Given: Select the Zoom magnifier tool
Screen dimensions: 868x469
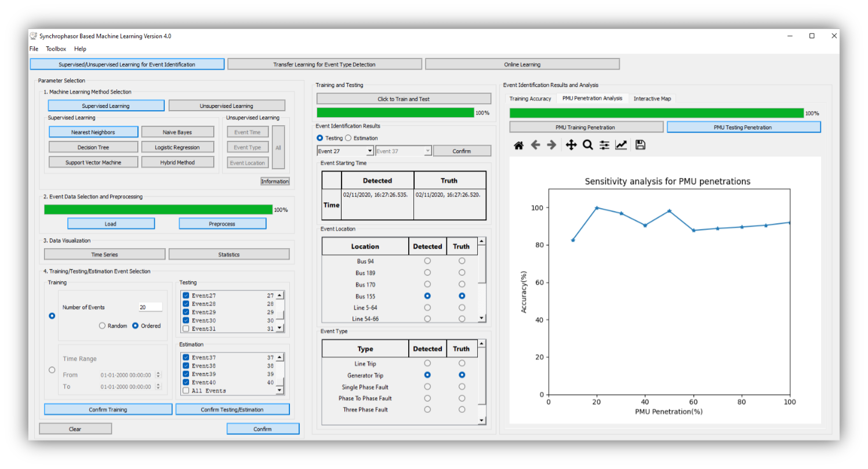Looking at the screenshot, I should pyautogui.click(x=587, y=145).
